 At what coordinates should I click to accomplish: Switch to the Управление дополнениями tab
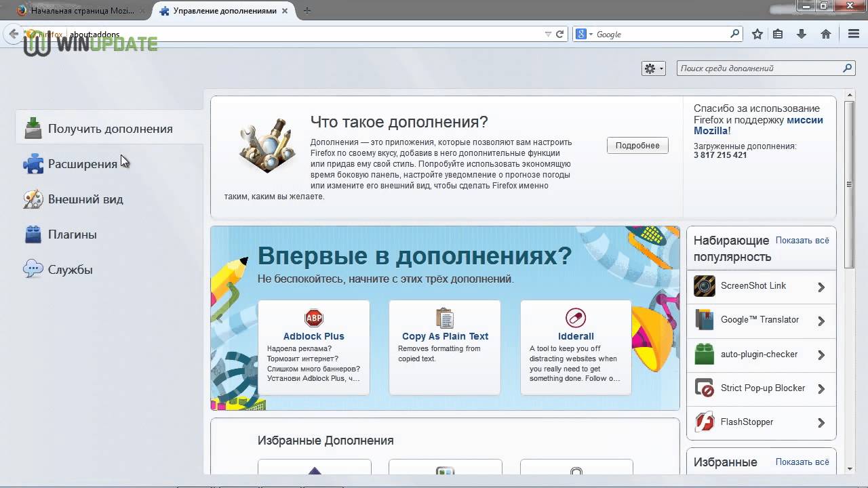click(224, 11)
